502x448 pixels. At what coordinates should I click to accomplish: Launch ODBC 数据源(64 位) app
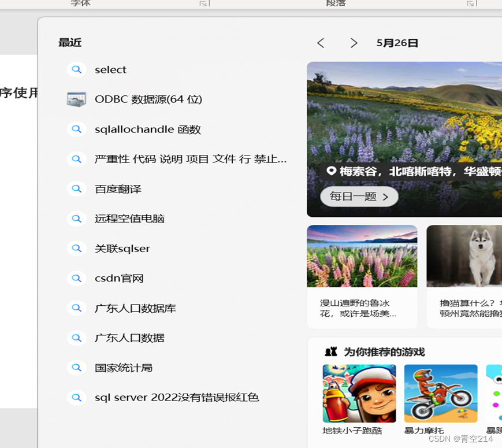coord(148,99)
